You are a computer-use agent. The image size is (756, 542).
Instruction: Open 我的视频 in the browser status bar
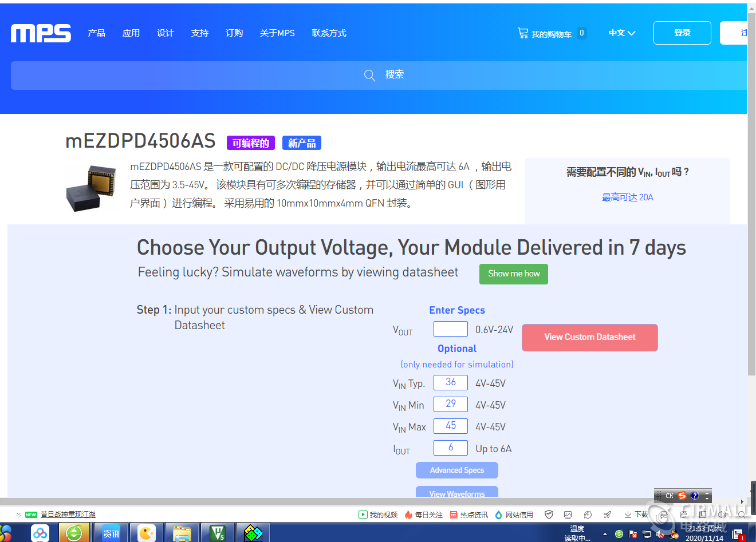point(378,515)
